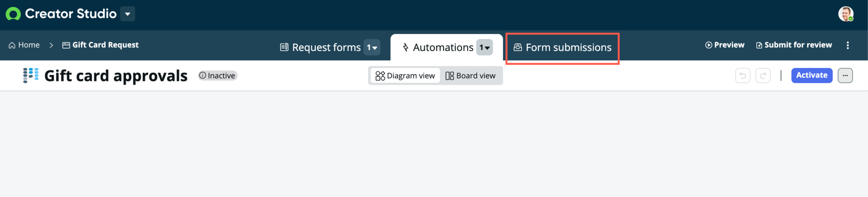The image size is (868, 197).
Task: Open the Gift Card Request breadcrumb
Action: (x=100, y=45)
